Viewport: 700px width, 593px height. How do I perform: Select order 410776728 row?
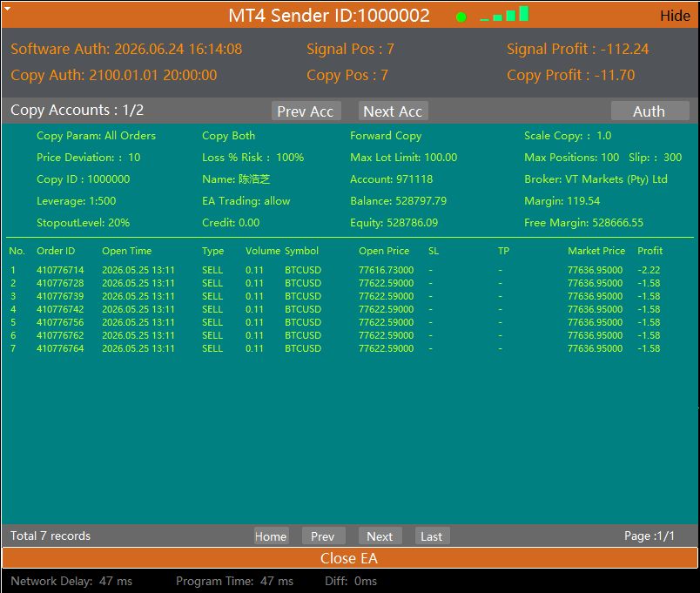(x=335, y=283)
